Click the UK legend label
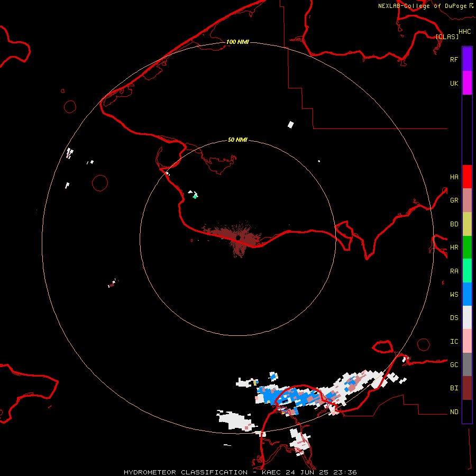 click(454, 83)
